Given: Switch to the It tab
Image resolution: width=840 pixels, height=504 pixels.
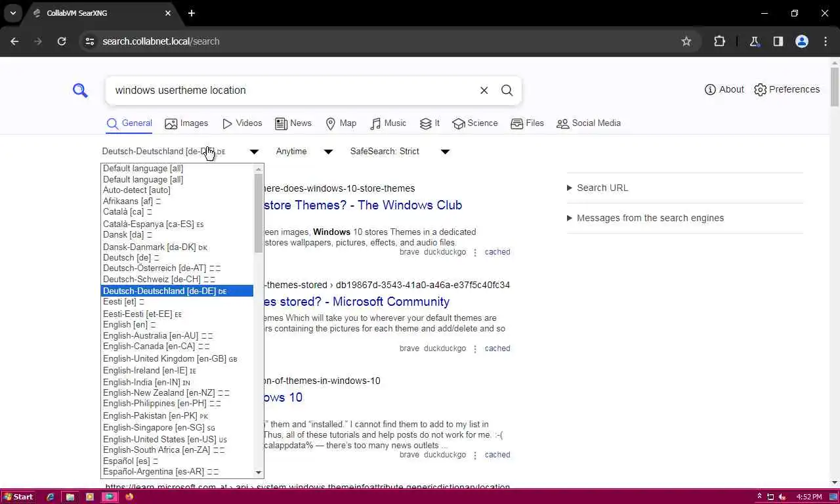Looking at the screenshot, I should [430, 123].
